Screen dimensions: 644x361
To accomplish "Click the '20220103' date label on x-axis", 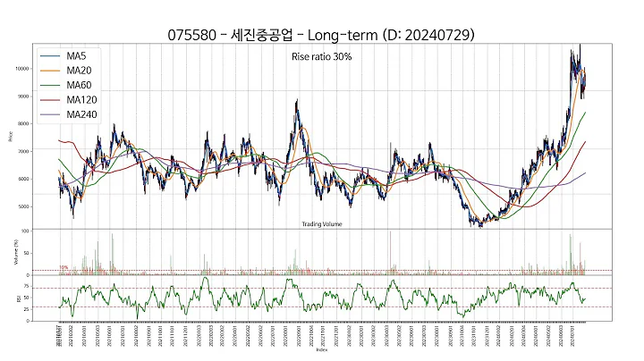I will click(199, 336).
